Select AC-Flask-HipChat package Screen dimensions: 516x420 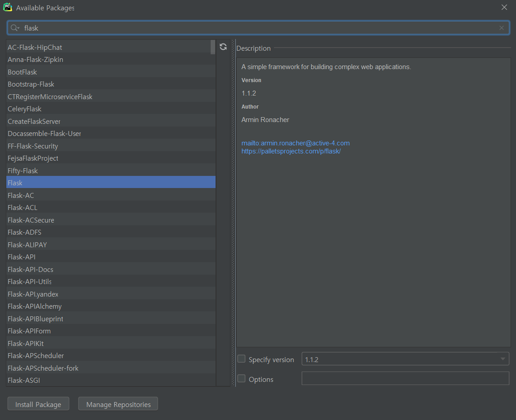click(x=111, y=48)
